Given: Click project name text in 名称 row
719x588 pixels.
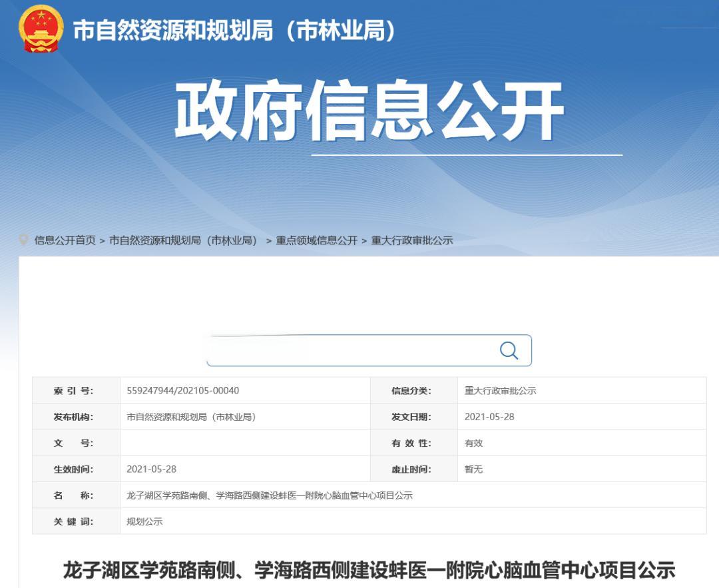Looking at the screenshot, I should click(x=270, y=495).
